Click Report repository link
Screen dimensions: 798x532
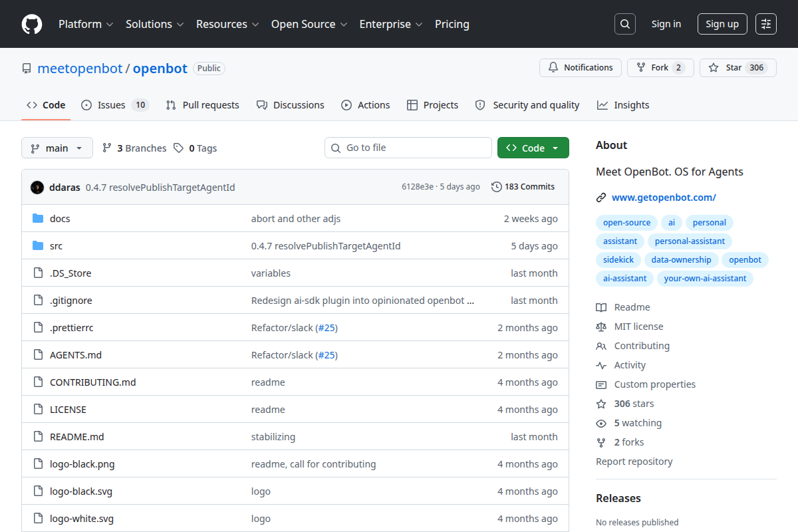tap(634, 462)
